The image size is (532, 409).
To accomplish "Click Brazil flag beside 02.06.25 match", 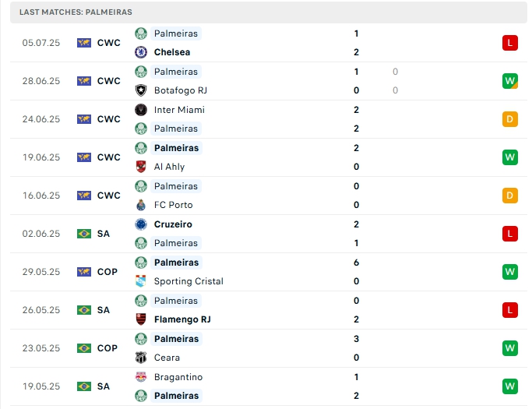I will (x=84, y=234).
